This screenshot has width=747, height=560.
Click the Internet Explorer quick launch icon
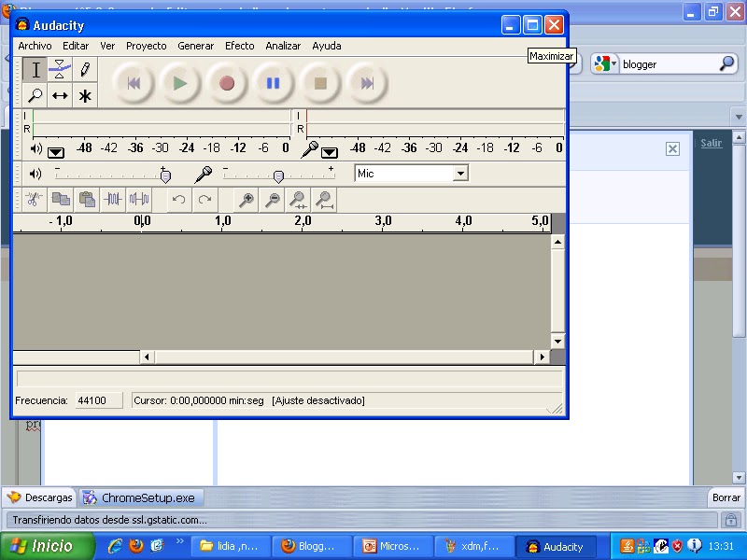click(115, 546)
